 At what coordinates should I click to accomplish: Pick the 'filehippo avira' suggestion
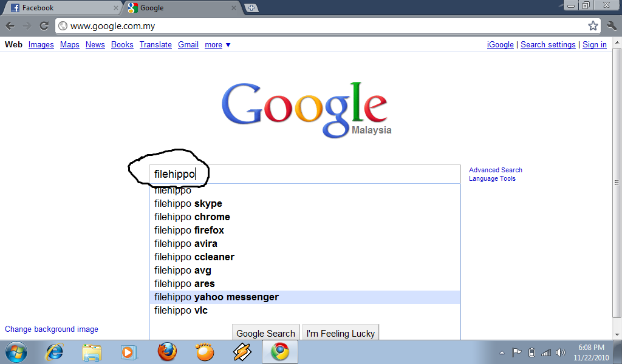click(x=305, y=244)
